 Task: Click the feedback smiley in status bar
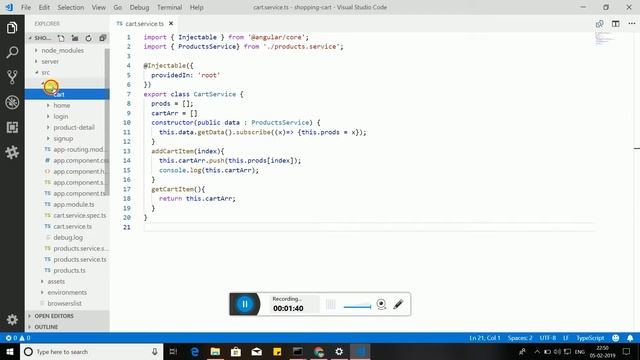[616, 338]
